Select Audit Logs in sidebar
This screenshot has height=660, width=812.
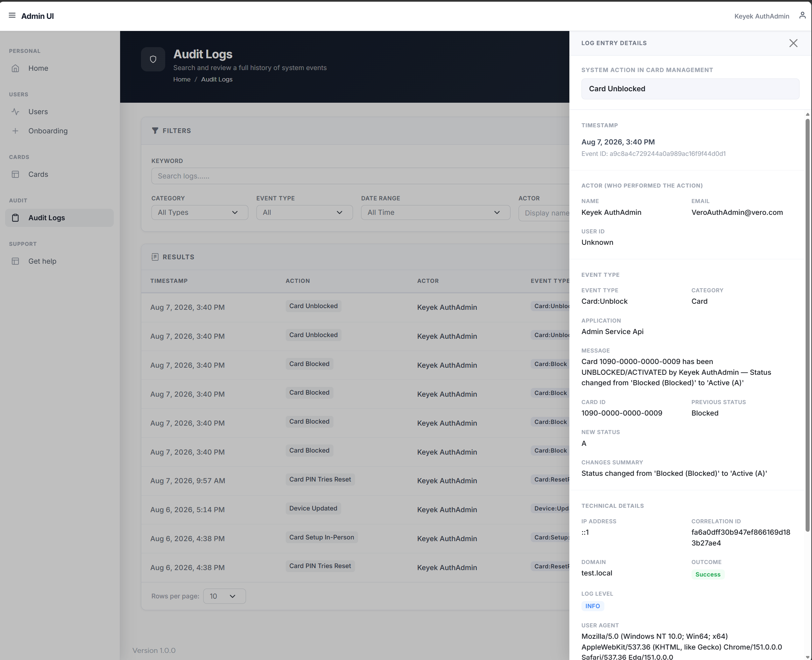pyautogui.click(x=59, y=218)
